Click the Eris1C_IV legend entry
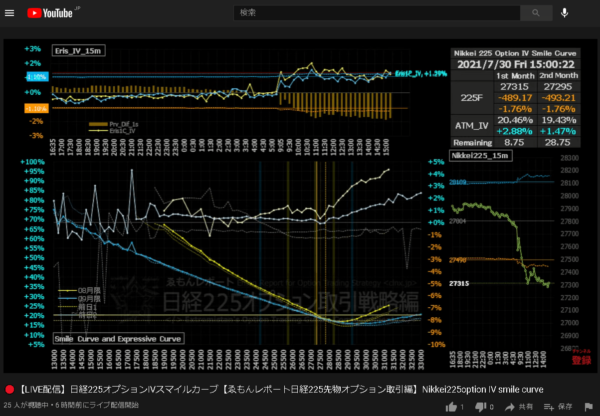The height and width of the screenshot is (416, 600). click(112, 131)
